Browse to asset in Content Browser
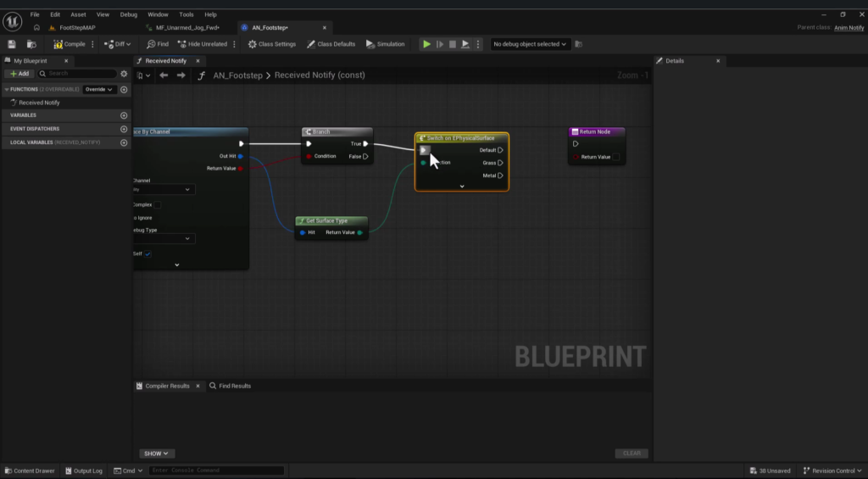Viewport: 868px width, 479px height. [31, 44]
